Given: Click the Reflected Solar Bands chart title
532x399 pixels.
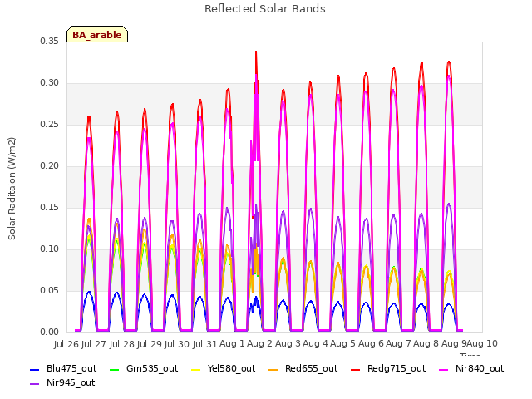Looking at the screenshot, I should [x=265, y=9].
